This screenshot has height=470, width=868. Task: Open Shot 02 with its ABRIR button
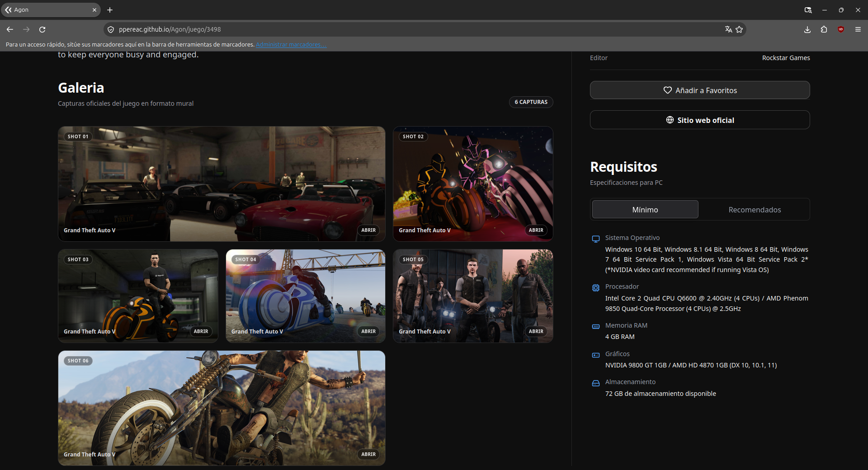pos(536,230)
